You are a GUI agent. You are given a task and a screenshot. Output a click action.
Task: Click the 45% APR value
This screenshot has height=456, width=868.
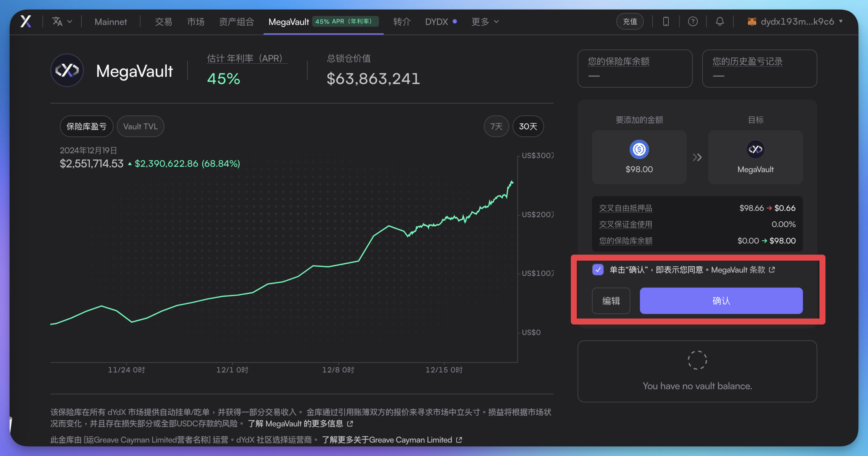click(224, 79)
